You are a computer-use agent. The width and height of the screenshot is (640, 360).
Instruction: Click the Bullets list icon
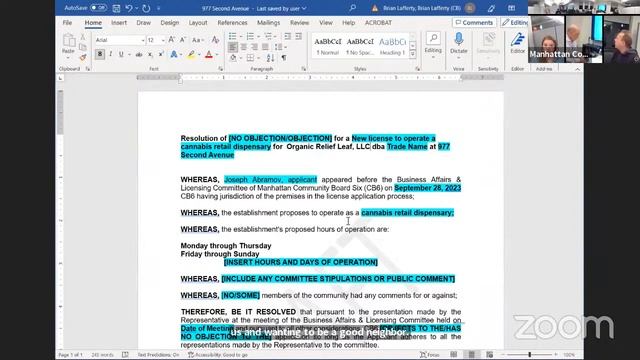click(x=232, y=36)
